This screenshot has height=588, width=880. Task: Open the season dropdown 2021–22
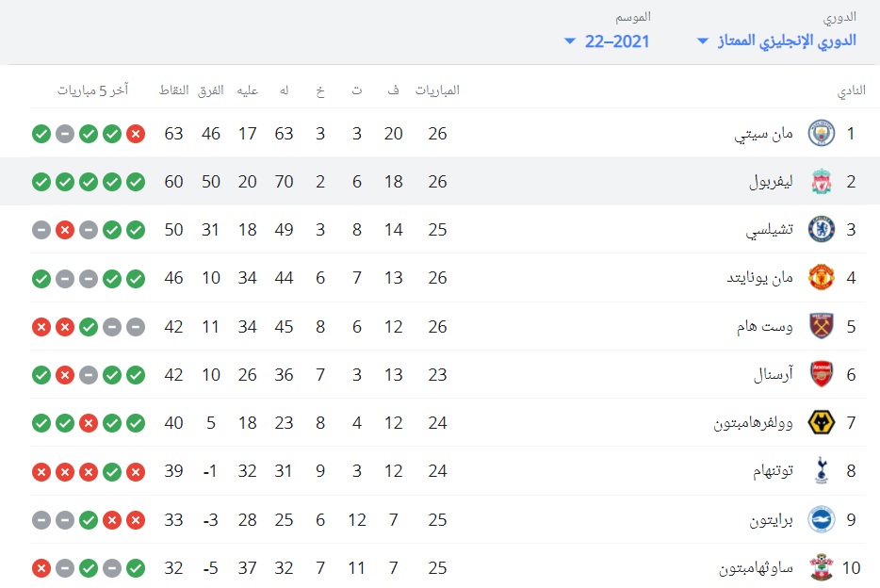(607, 41)
